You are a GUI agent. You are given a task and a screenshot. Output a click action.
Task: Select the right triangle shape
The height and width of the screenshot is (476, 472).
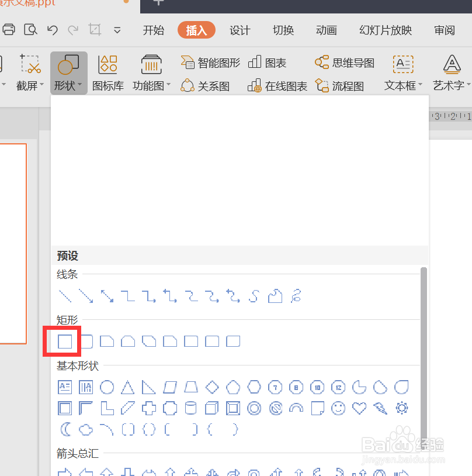point(148,387)
